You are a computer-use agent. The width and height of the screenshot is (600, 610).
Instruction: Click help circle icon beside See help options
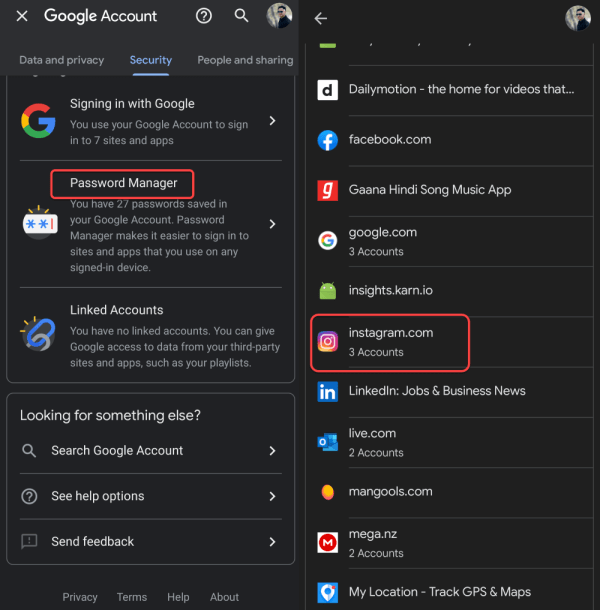pyautogui.click(x=29, y=496)
